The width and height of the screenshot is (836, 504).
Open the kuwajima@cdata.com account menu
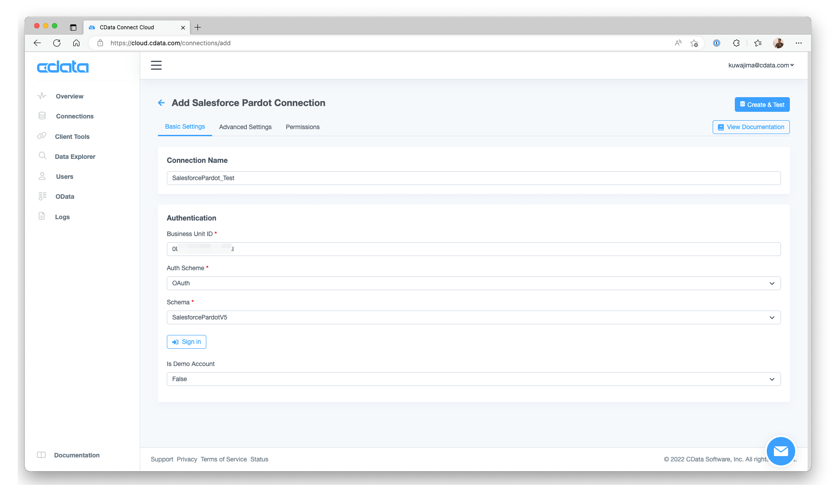click(x=761, y=65)
